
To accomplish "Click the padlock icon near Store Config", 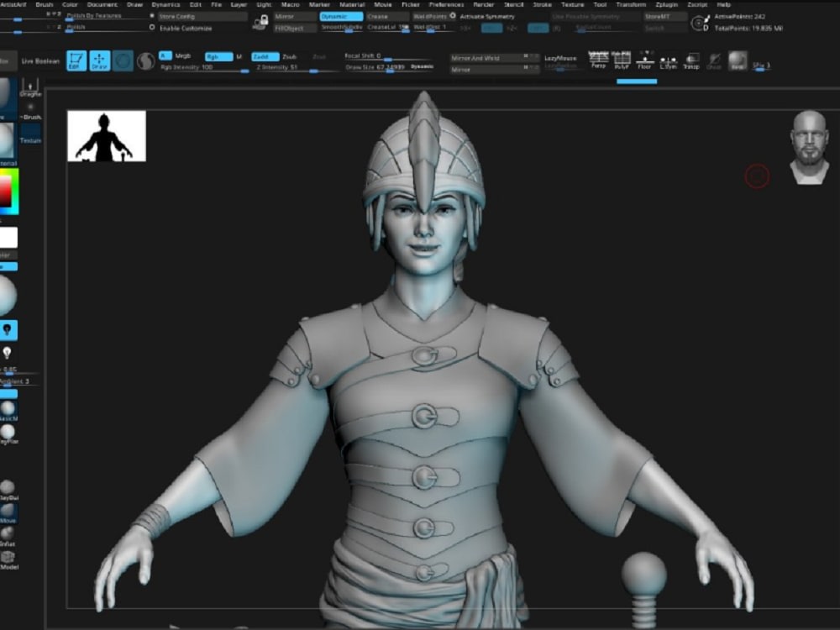I will coord(261,22).
